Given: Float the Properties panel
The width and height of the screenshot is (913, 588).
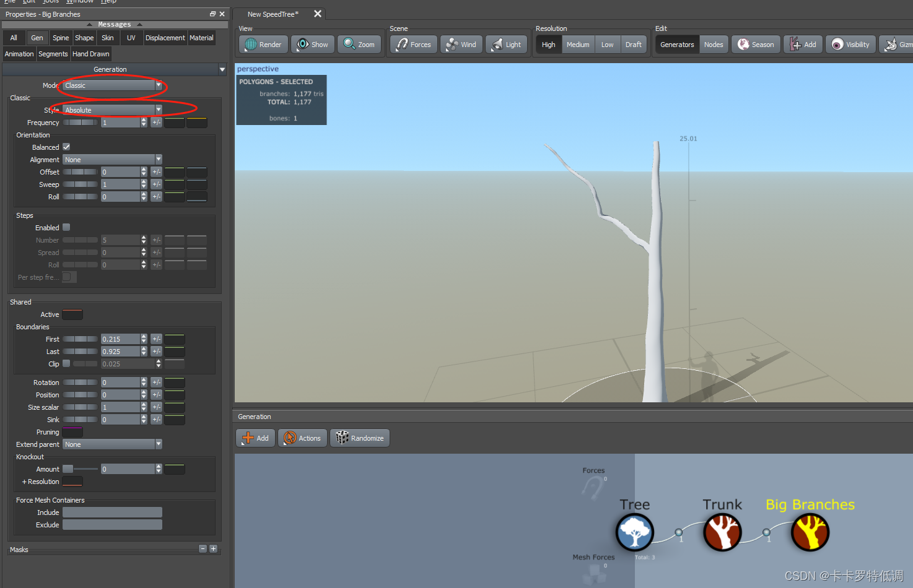Looking at the screenshot, I should (x=212, y=14).
